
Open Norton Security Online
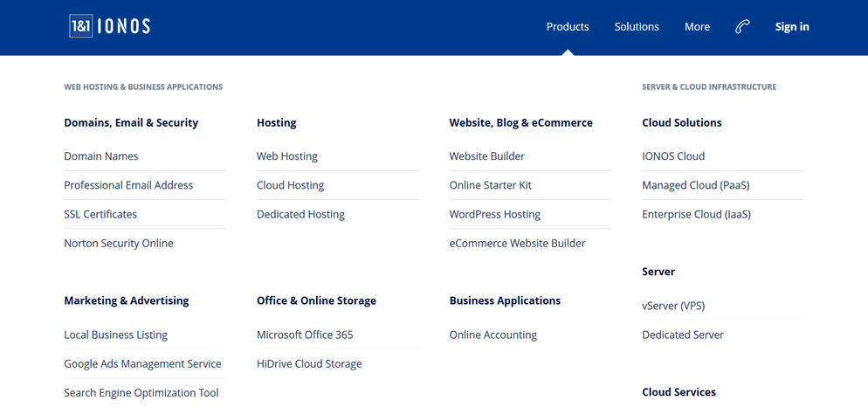point(119,243)
